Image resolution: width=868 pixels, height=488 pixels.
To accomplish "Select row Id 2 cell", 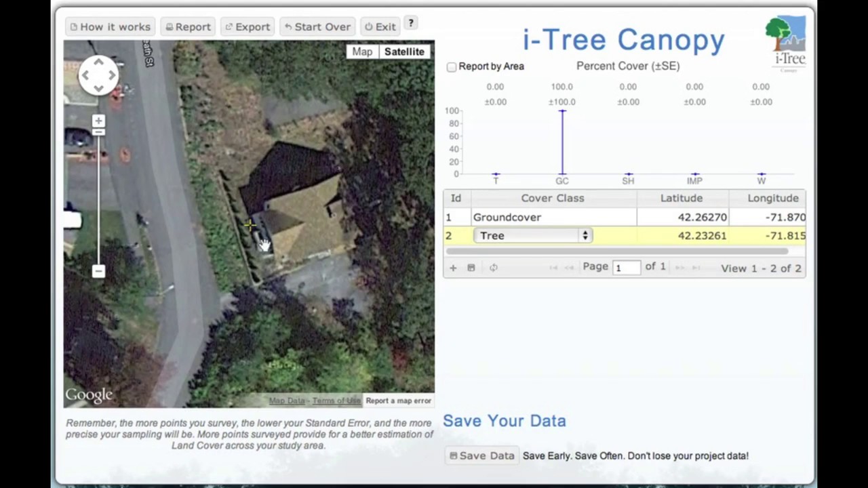I will [456, 235].
